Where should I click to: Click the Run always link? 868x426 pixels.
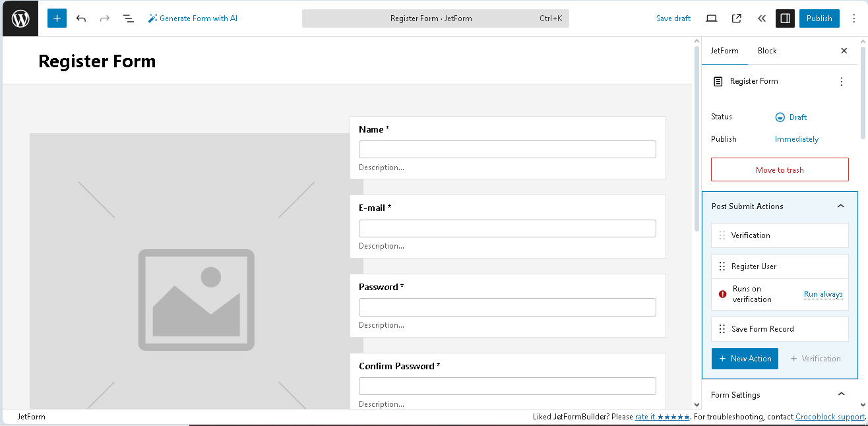click(x=823, y=293)
